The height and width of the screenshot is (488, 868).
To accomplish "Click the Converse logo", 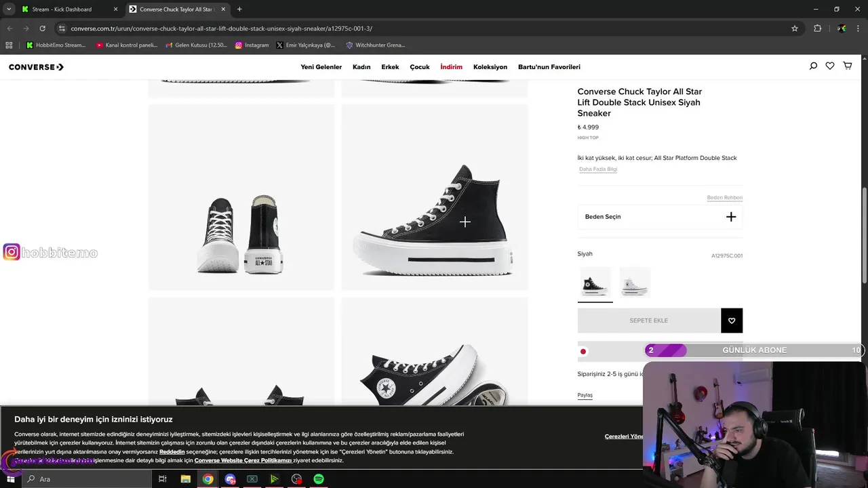I will 36,67.
